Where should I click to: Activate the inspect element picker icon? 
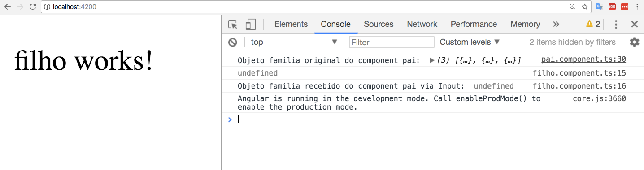(232, 24)
